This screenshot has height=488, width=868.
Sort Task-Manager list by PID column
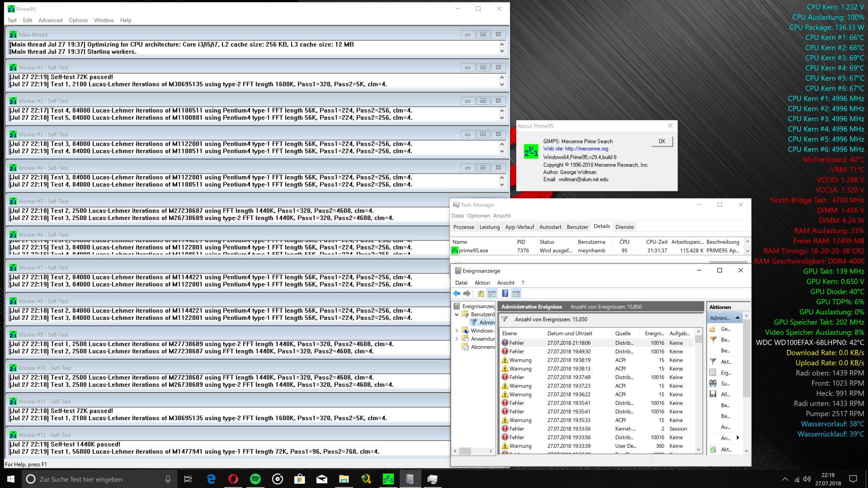[x=526, y=242]
